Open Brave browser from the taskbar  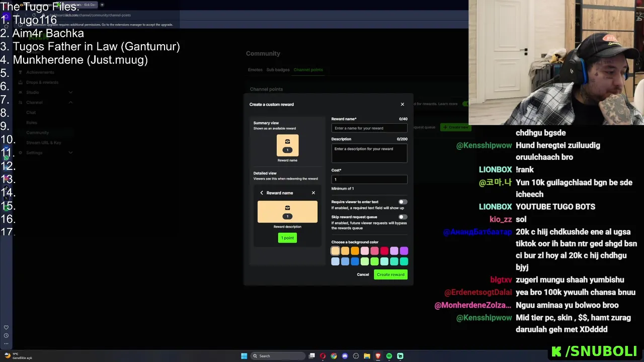click(378, 356)
